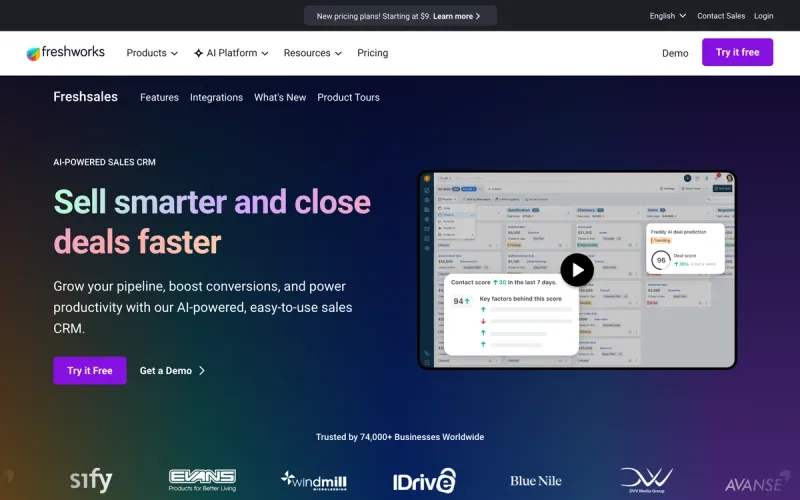Click the 'Sell smarter and close deals faster' headline
This screenshot has height=500, width=800.
(x=212, y=221)
